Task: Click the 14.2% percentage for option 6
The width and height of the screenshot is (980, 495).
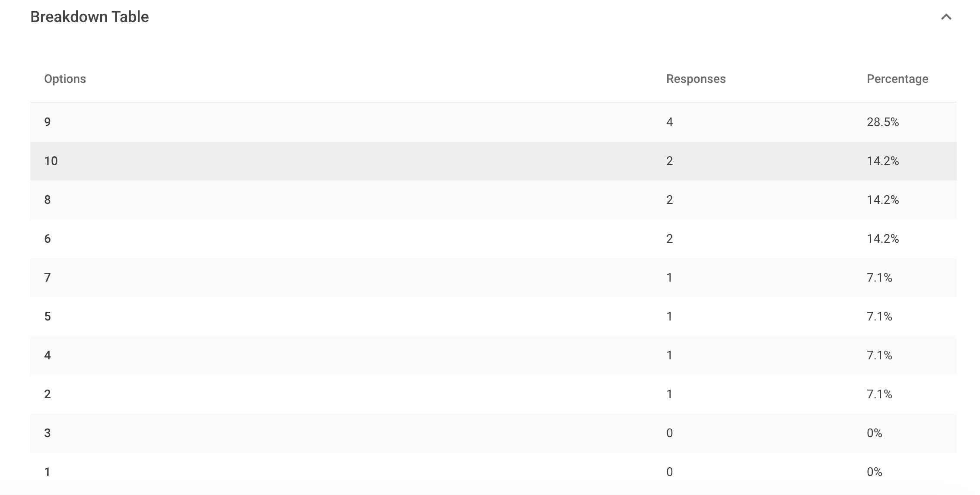Action: (882, 239)
